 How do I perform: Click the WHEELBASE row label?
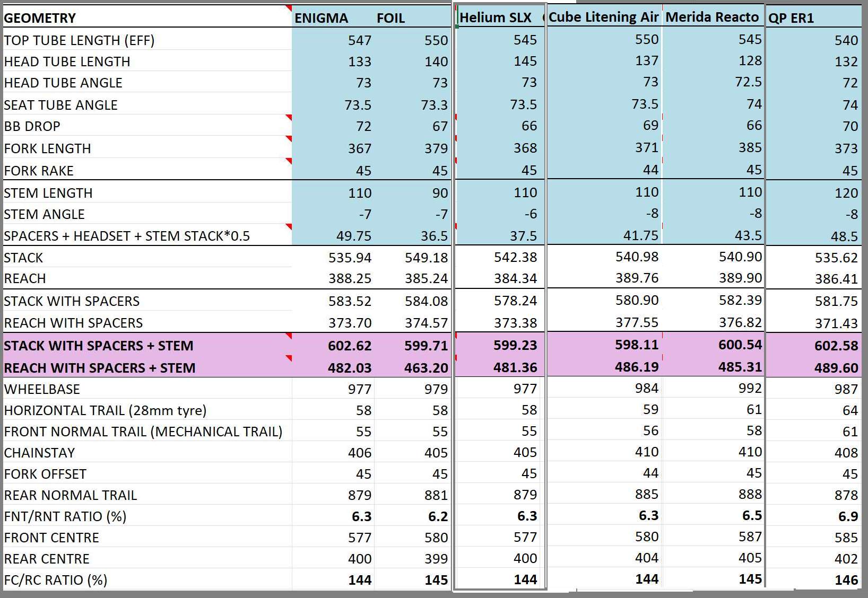[x=42, y=389]
